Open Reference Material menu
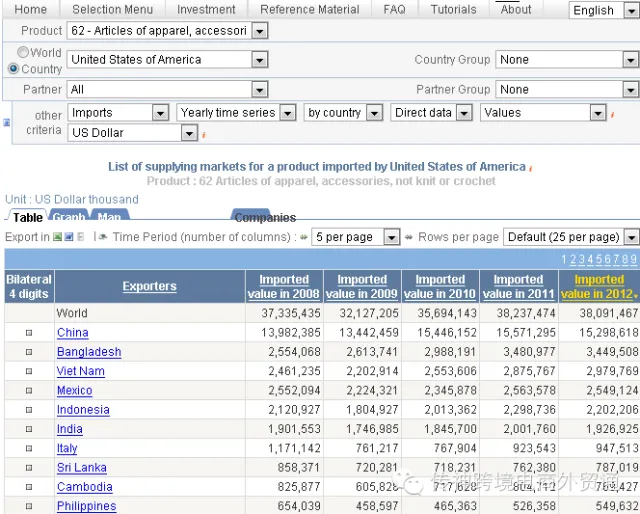The width and height of the screenshot is (640, 514). click(x=310, y=9)
